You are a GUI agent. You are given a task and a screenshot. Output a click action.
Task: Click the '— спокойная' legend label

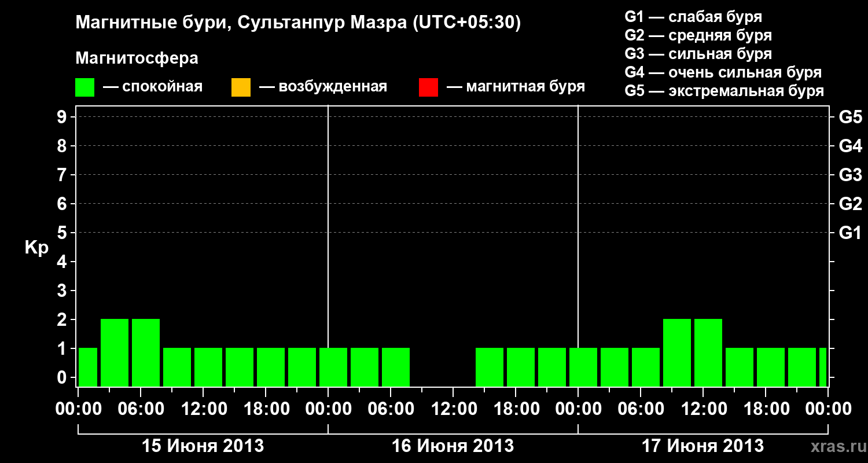[x=153, y=87]
